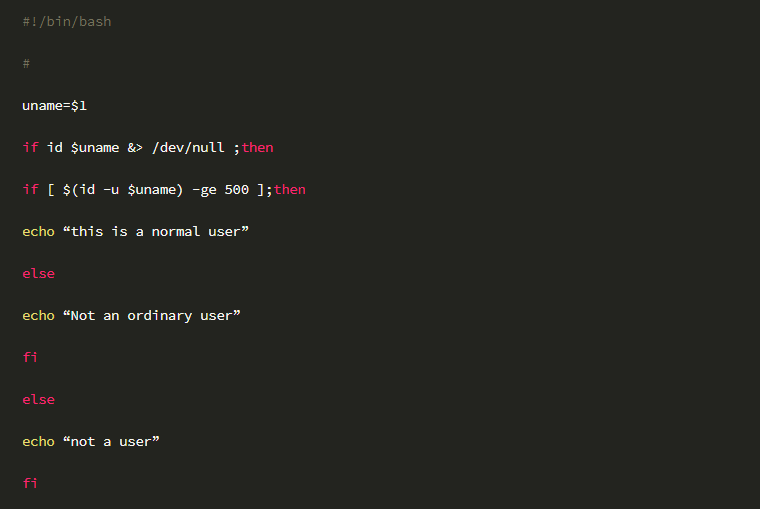This screenshot has height=509, width=760.
Task: Click the first 'if' keyword before id $uname
Action: point(30,147)
